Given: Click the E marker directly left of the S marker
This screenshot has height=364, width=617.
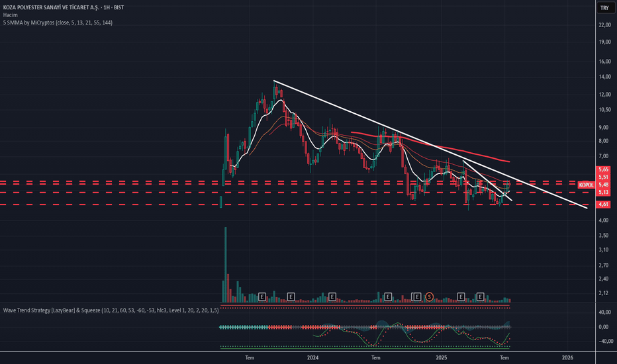Looking at the screenshot, I should [416, 296].
